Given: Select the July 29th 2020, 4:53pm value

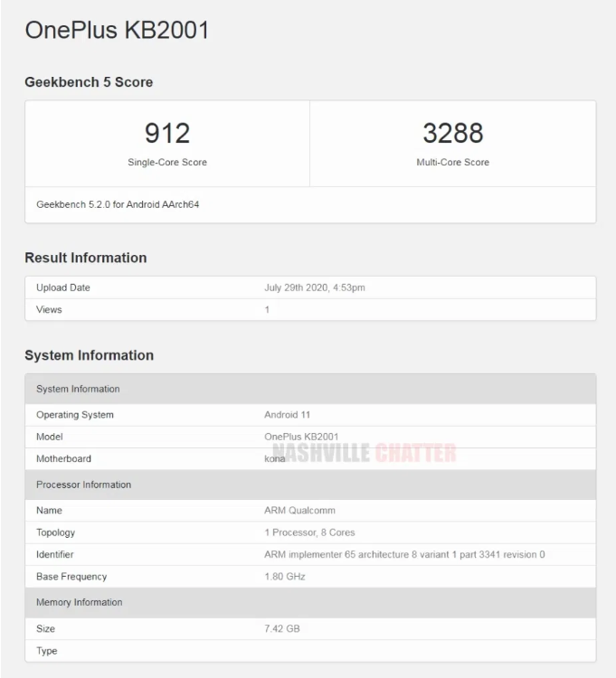Looking at the screenshot, I should pos(315,287).
